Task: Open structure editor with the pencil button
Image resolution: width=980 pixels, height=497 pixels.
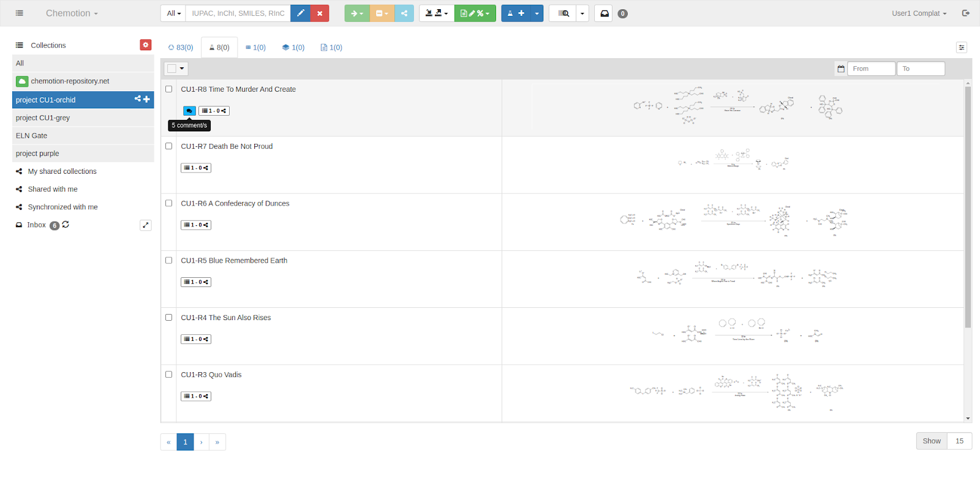Action: (x=300, y=13)
